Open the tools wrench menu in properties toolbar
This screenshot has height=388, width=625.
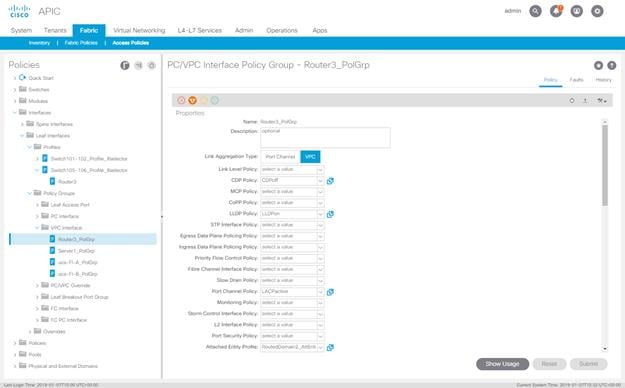601,101
